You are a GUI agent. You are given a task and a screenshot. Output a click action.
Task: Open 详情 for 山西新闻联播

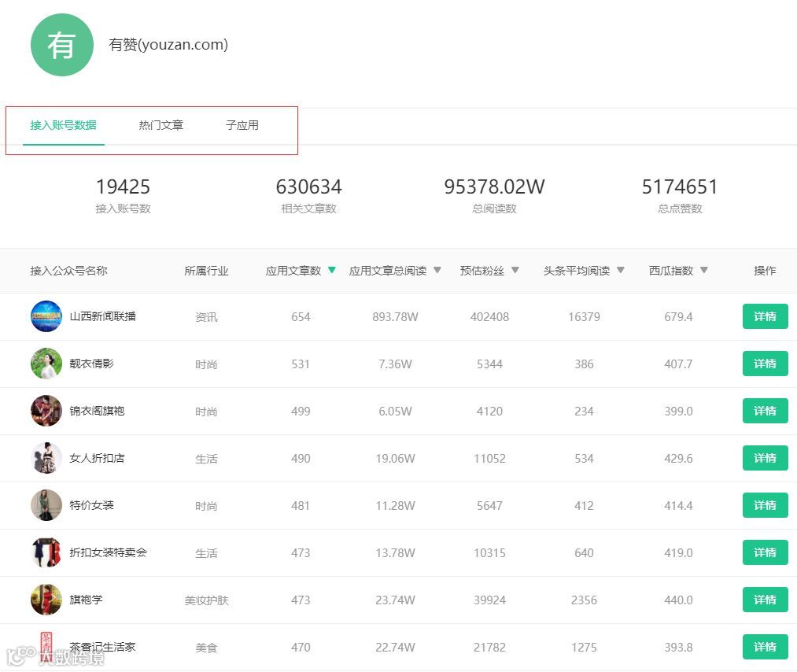point(765,316)
